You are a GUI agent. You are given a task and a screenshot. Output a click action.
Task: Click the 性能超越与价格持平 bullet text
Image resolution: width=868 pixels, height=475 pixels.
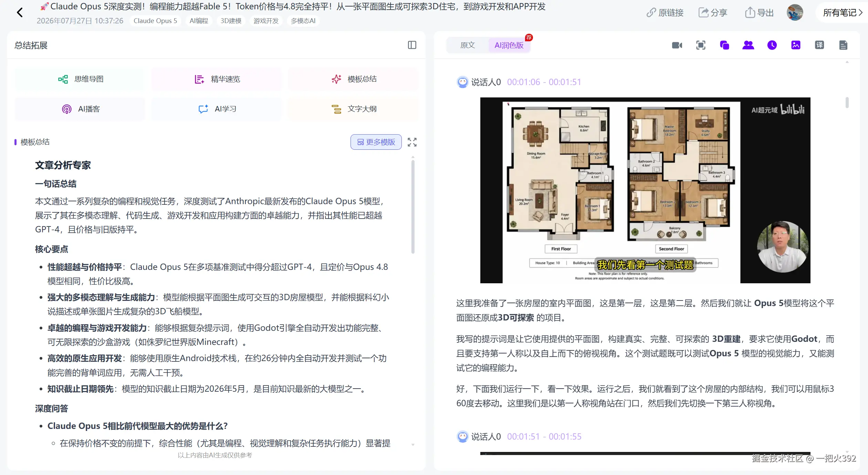pyautogui.click(x=85, y=267)
